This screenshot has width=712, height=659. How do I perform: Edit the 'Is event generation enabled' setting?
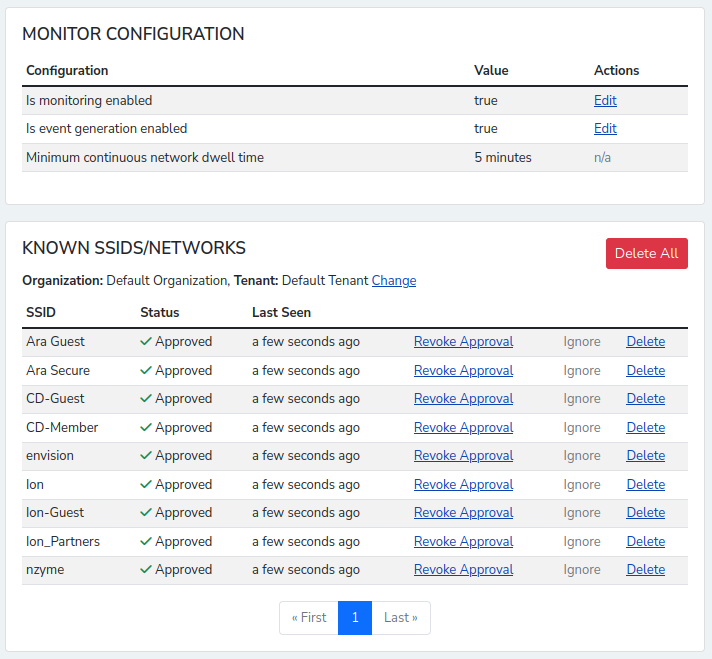[605, 129]
